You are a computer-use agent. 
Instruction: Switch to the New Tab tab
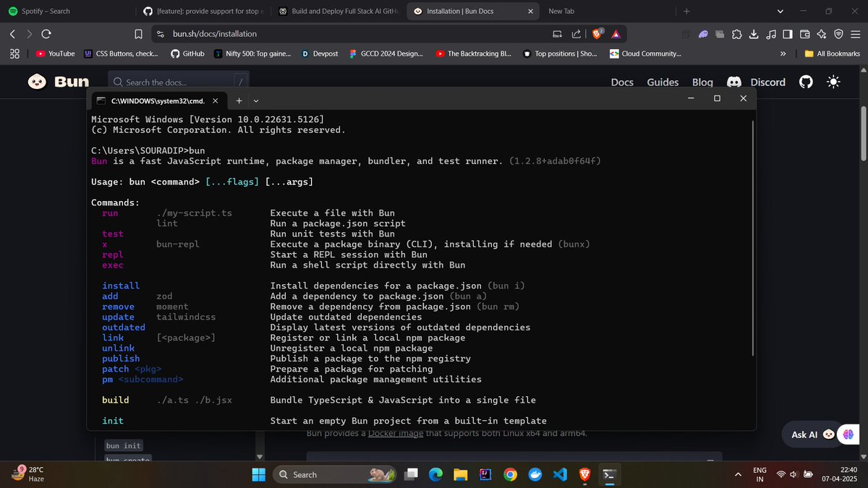click(608, 12)
